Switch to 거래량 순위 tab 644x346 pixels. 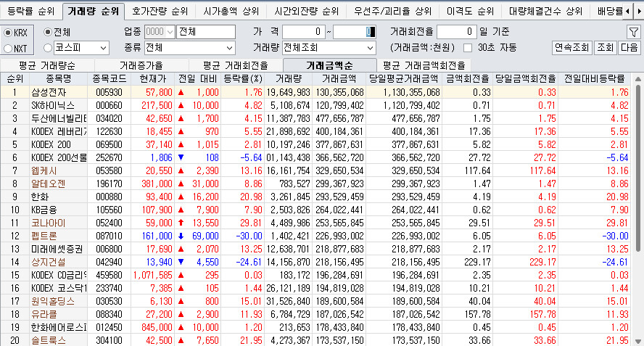[x=94, y=12]
